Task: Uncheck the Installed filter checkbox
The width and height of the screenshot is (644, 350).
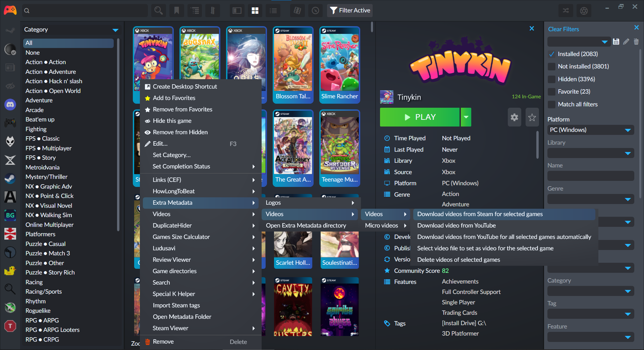Action: click(x=551, y=54)
